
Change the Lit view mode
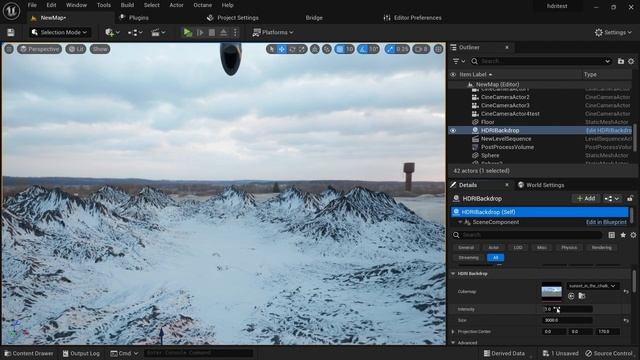click(76, 49)
